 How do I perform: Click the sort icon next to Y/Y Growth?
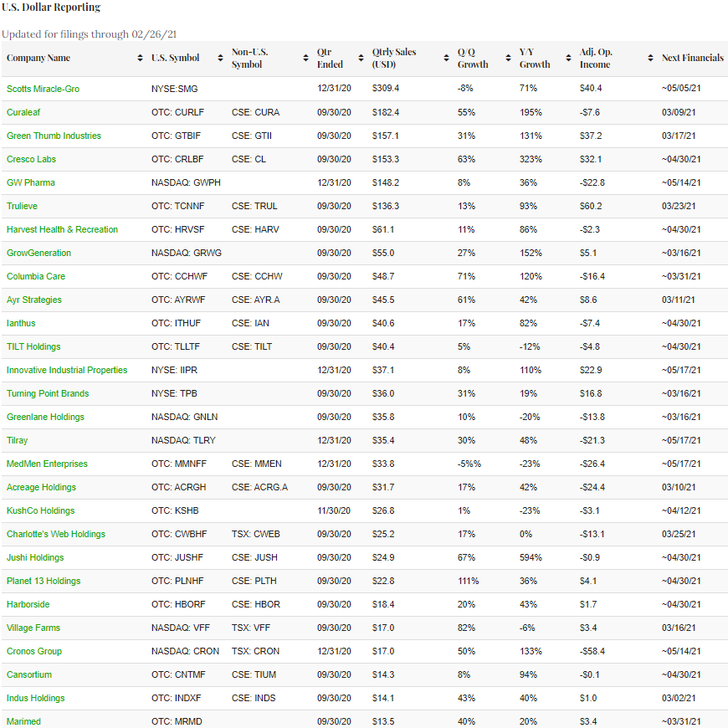568,59
